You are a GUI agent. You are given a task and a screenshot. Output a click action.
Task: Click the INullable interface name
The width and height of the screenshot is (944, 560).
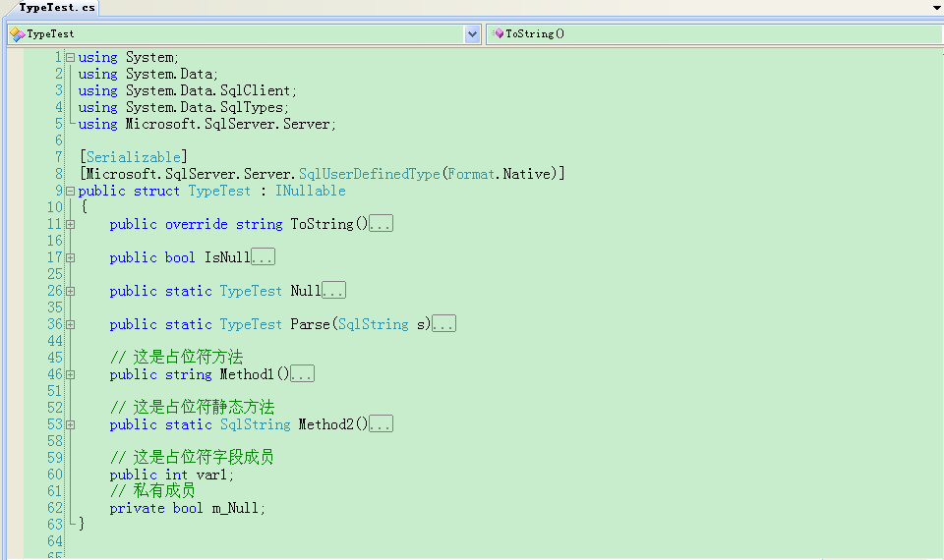(x=311, y=192)
